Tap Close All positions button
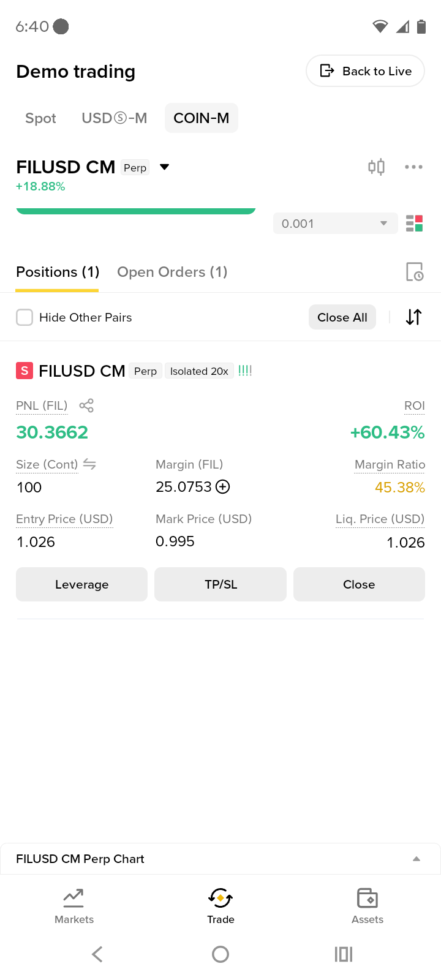The width and height of the screenshot is (441, 980). click(342, 317)
